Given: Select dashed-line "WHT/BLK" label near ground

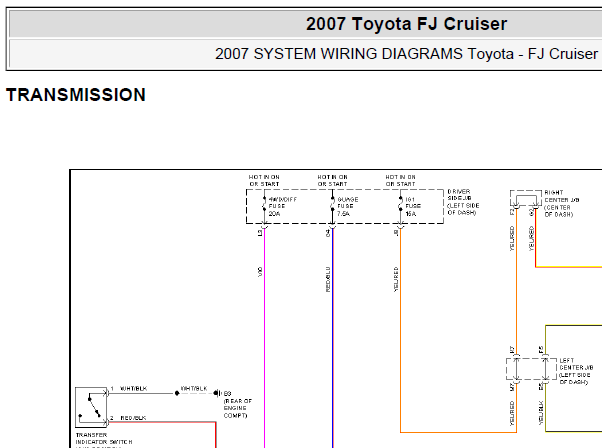Looking at the screenshot, I should click(x=194, y=388).
